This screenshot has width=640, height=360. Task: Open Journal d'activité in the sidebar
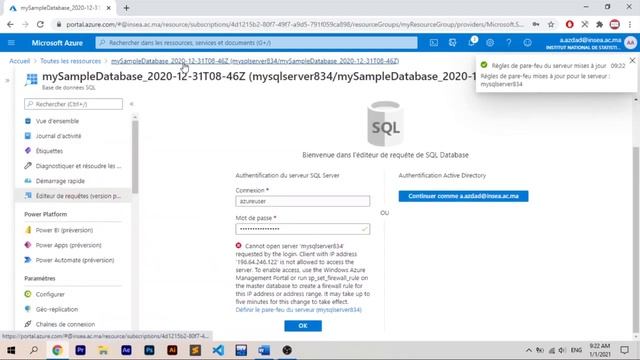tap(58, 136)
